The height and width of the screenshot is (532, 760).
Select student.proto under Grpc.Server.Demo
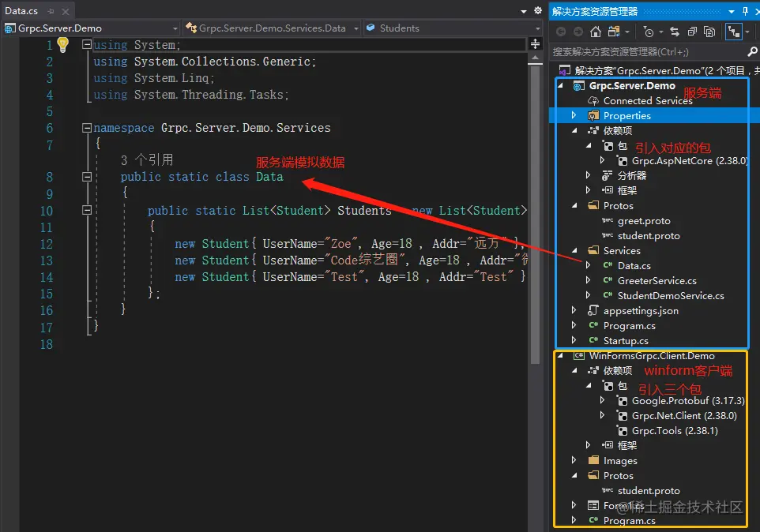pyautogui.click(x=649, y=236)
